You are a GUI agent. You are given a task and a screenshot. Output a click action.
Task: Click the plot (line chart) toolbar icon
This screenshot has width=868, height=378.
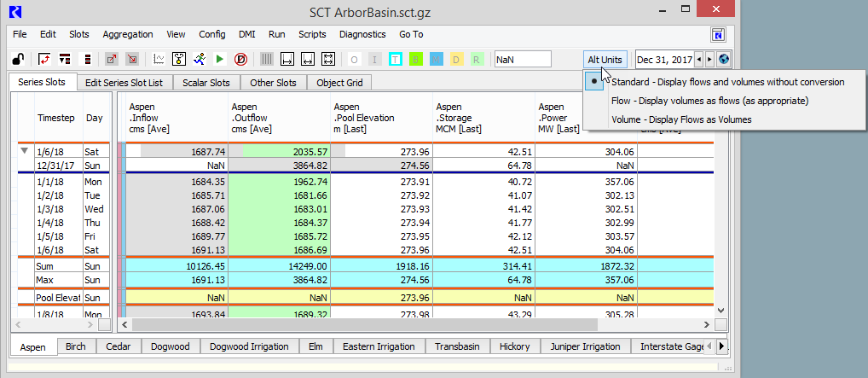(159, 60)
